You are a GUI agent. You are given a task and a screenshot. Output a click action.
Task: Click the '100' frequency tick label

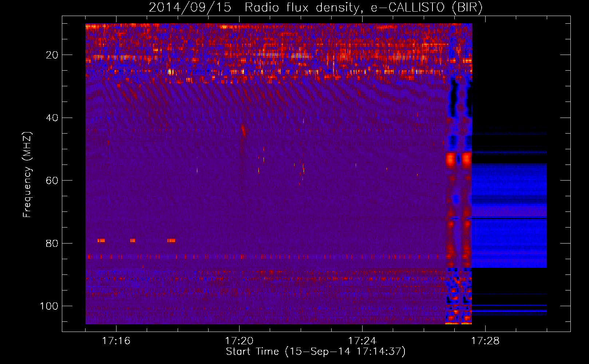[x=49, y=306]
